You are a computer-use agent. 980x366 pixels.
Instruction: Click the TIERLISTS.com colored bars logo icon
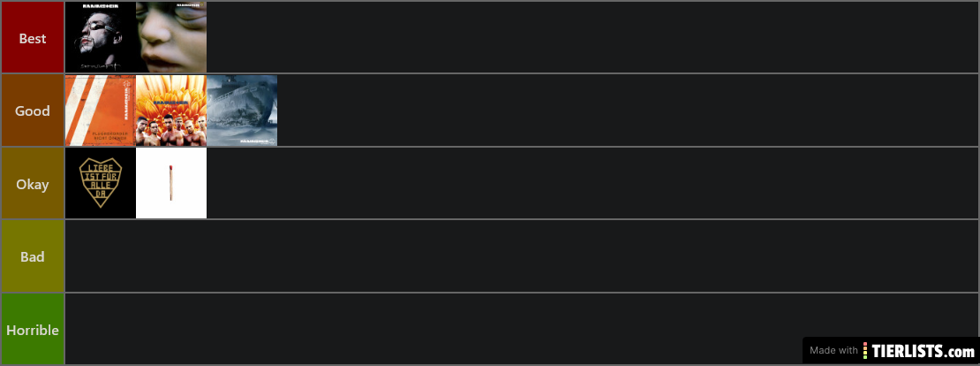(x=865, y=350)
